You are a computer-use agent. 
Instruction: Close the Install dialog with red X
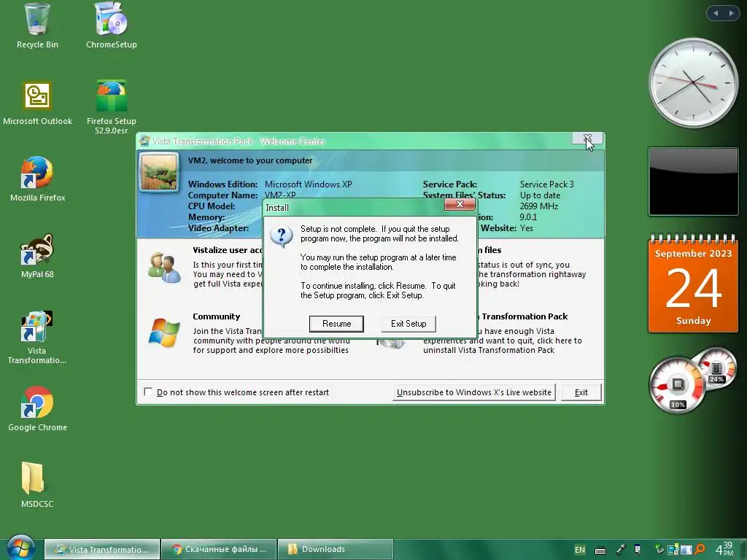460,204
